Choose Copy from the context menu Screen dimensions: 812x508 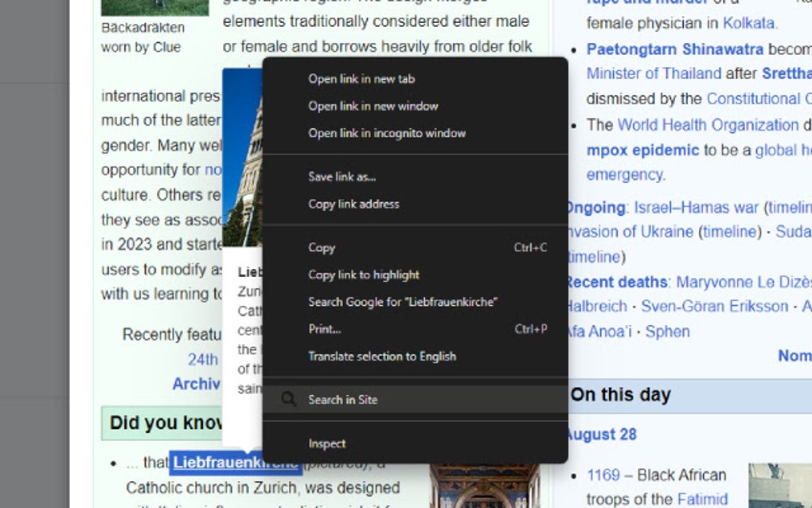tap(321, 248)
